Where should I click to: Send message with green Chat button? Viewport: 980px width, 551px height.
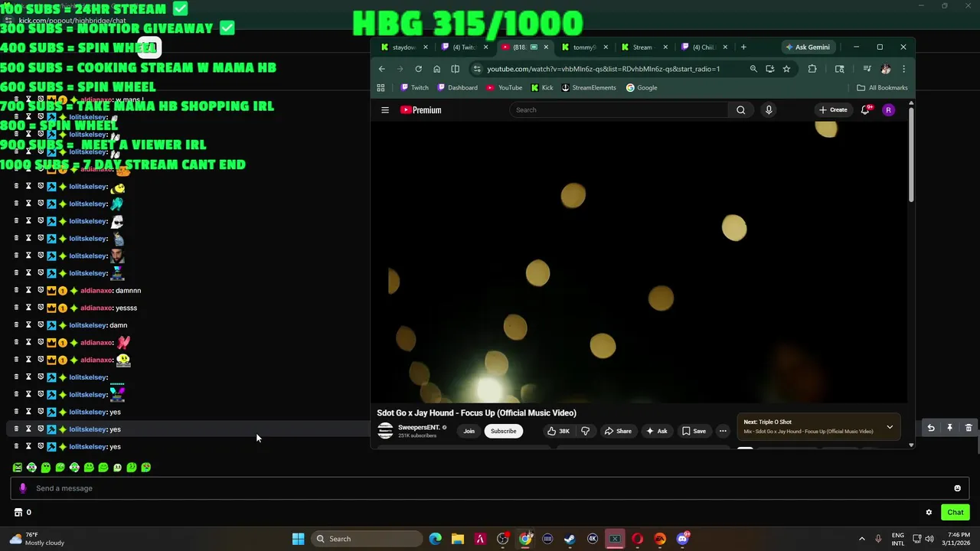(x=955, y=513)
